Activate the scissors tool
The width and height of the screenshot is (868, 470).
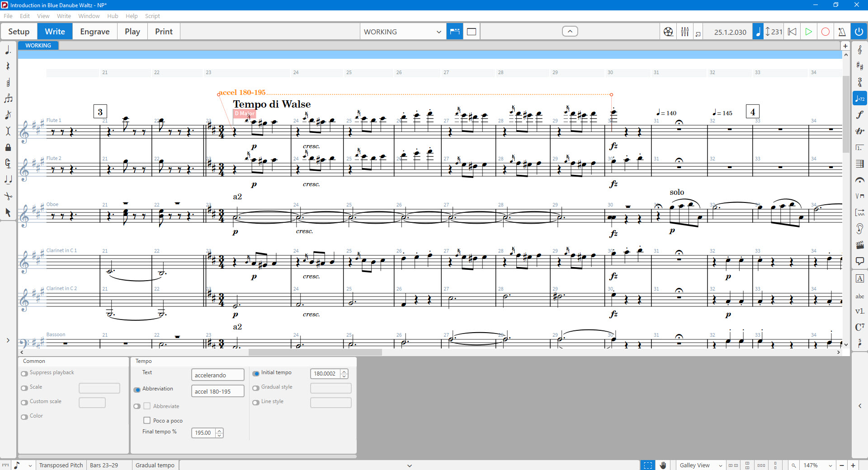click(x=8, y=196)
